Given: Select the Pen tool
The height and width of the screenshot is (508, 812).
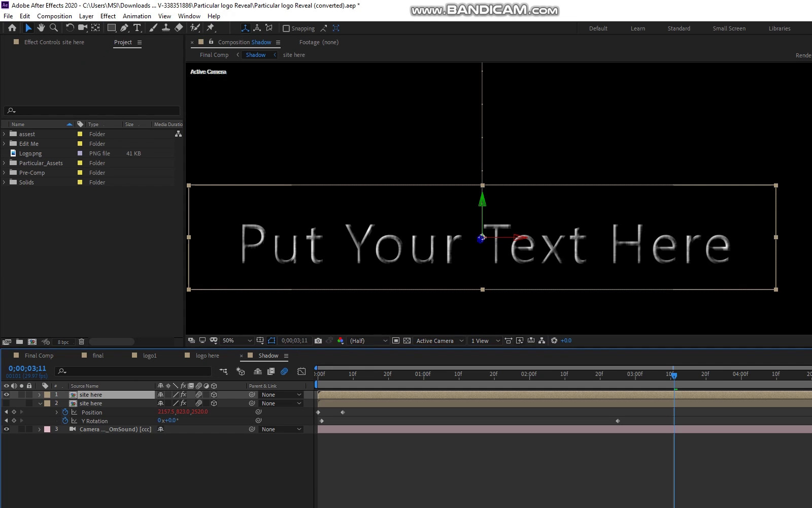Looking at the screenshot, I should (125, 28).
